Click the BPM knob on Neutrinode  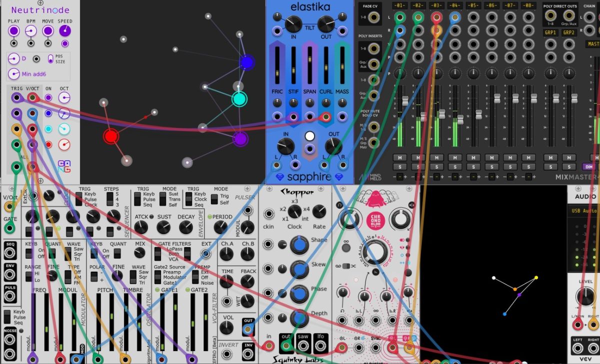[x=30, y=31]
